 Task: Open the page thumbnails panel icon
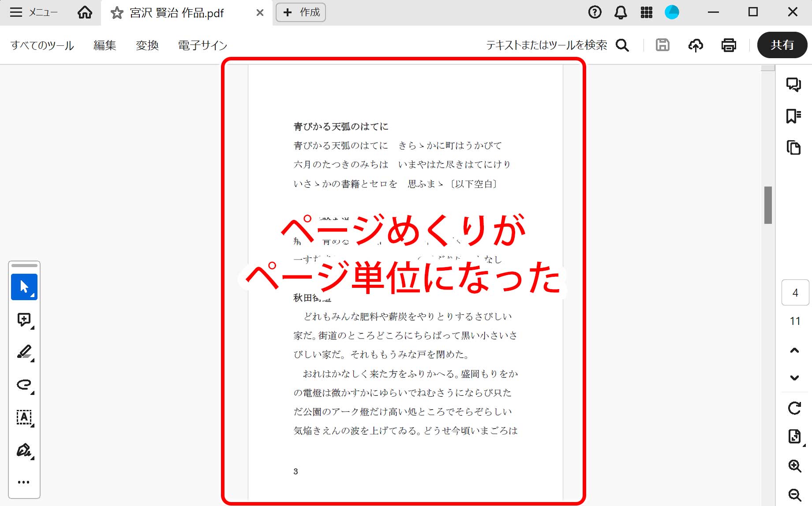[794, 147]
